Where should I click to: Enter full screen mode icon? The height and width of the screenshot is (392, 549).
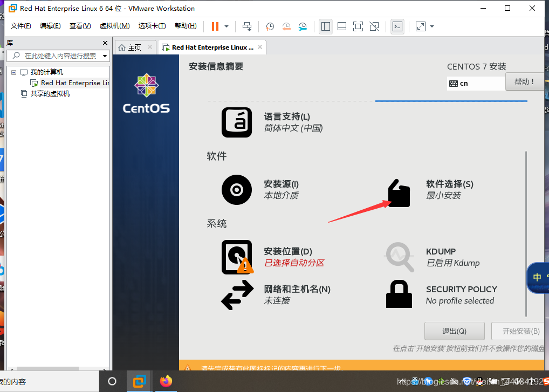(x=358, y=26)
